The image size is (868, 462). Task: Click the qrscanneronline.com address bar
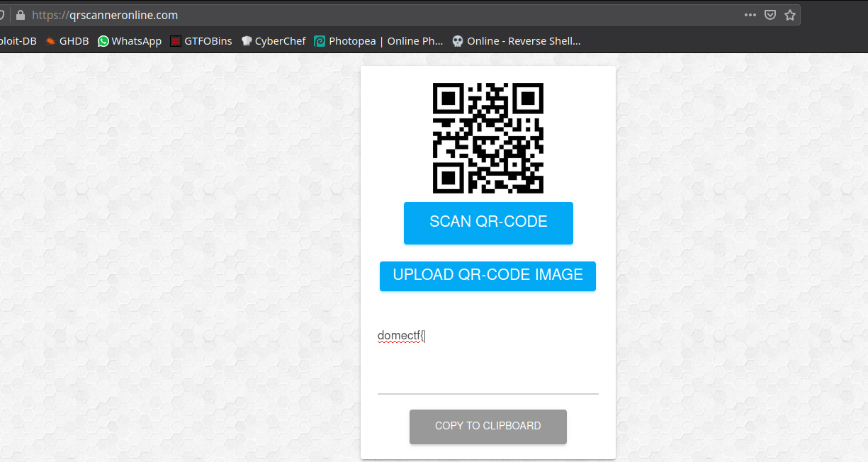pyautogui.click(x=354, y=15)
